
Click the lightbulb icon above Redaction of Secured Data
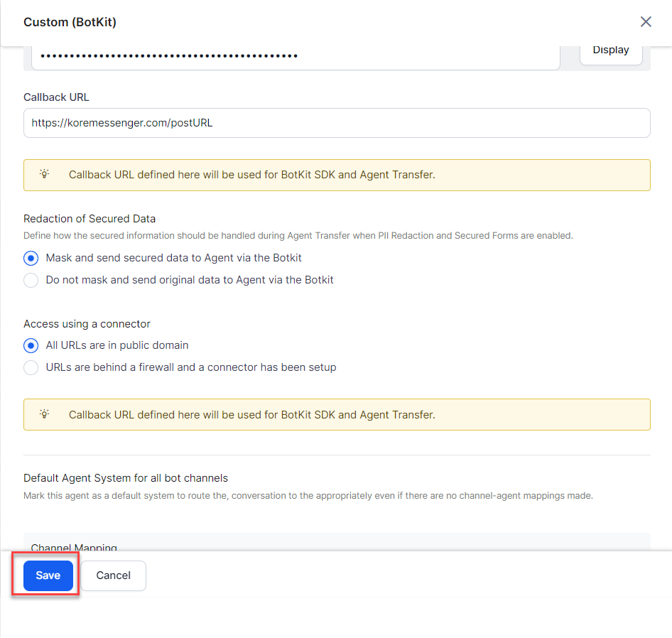45,175
